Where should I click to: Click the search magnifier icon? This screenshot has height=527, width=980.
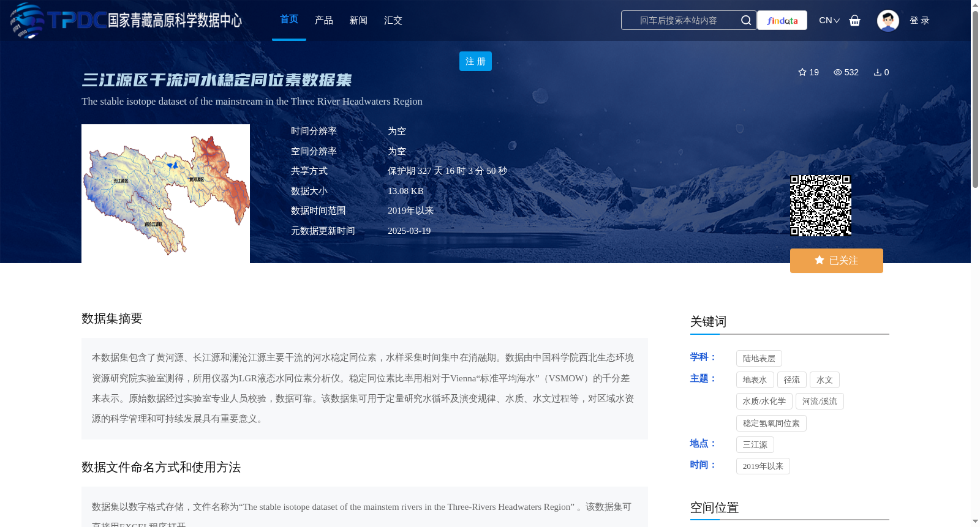[745, 20]
